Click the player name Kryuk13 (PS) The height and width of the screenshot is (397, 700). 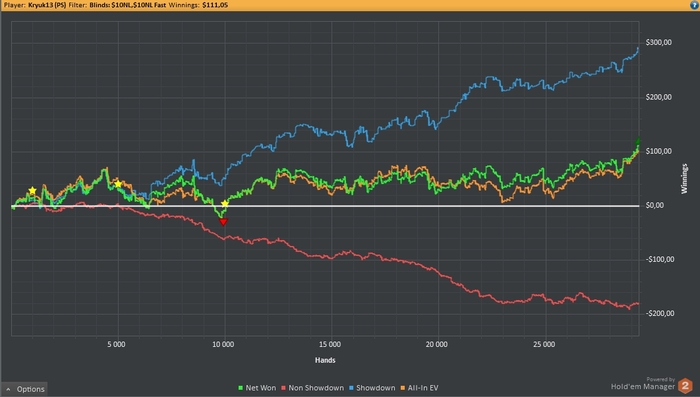coord(47,5)
